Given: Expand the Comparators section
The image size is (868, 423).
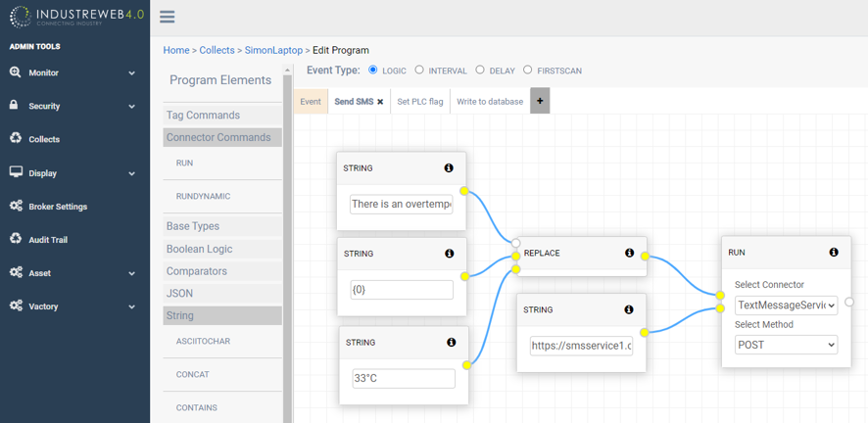Looking at the screenshot, I should (222, 271).
